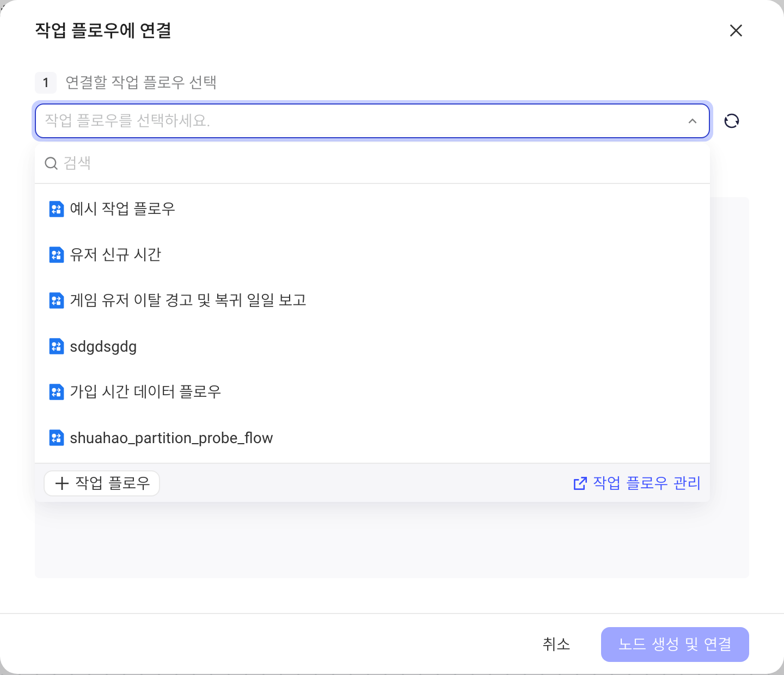Click the icon beside shuahao_partition_probe_flow

57,438
